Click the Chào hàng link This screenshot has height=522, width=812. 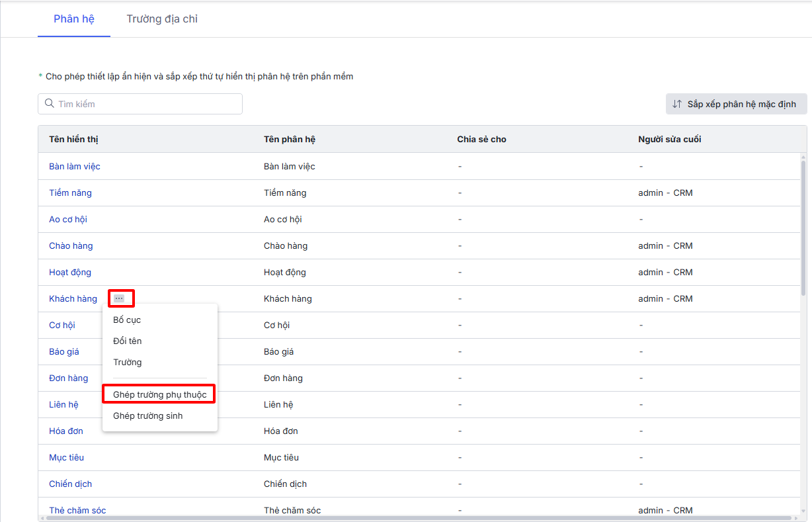[x=71, y=246]
